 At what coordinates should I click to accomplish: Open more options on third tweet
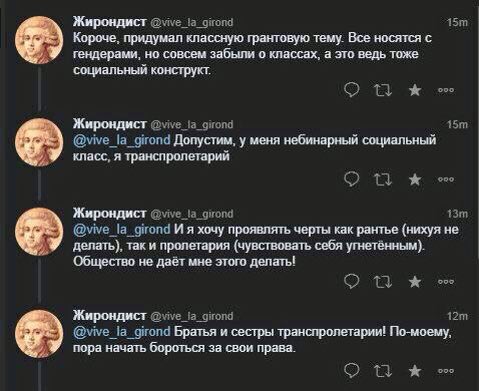[x=446, y=282]
